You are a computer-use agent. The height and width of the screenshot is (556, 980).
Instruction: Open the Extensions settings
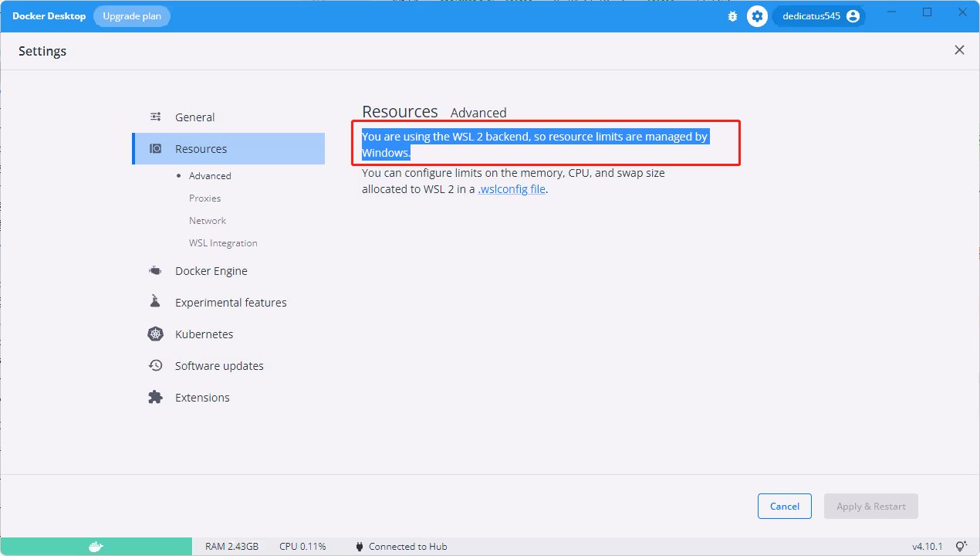228,398
